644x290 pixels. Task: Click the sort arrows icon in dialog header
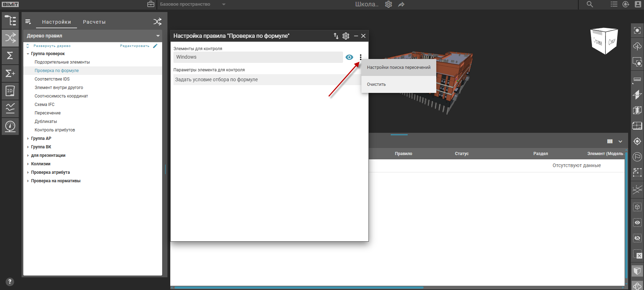click(336, 36)
